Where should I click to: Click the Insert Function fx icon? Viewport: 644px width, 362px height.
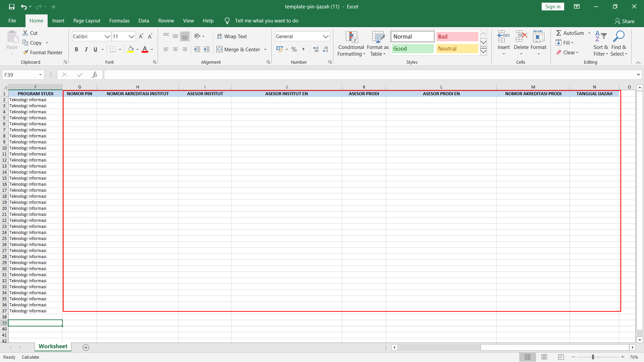click(x=95, y=75)
